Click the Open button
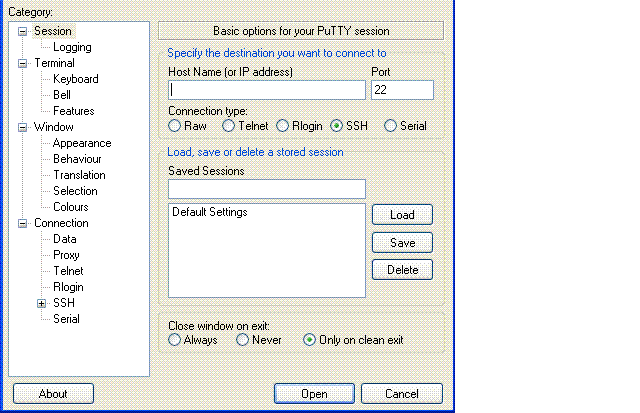The width and height of the screenshot is (640, 413). tap(314, 394)
